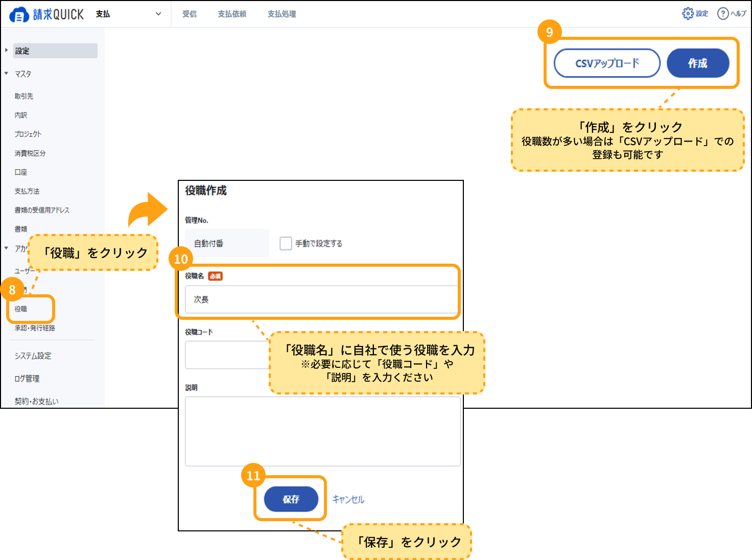Open 承認・発行経路 in the sidebar
752x560 pixels.
pos(35,328)
